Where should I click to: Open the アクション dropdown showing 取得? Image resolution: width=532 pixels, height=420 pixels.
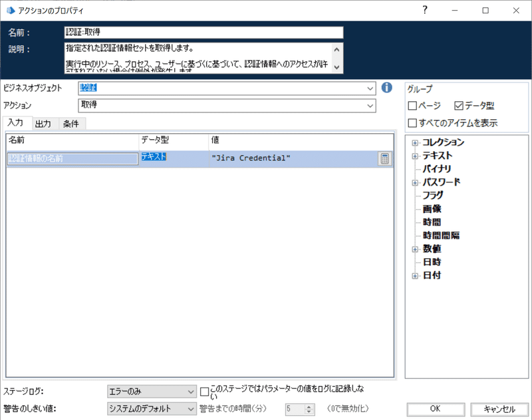[370, 106]
